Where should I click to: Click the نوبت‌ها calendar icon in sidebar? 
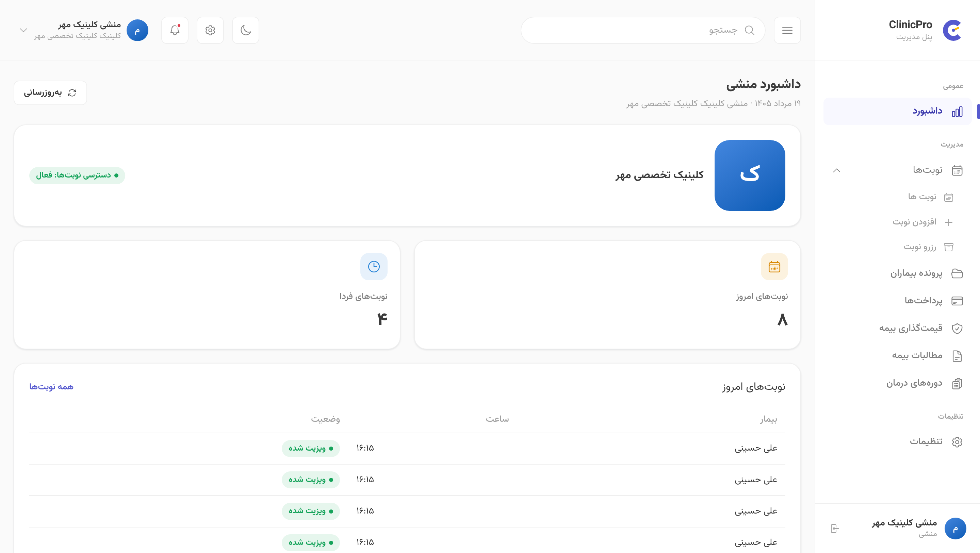click(x=957, y=170)
